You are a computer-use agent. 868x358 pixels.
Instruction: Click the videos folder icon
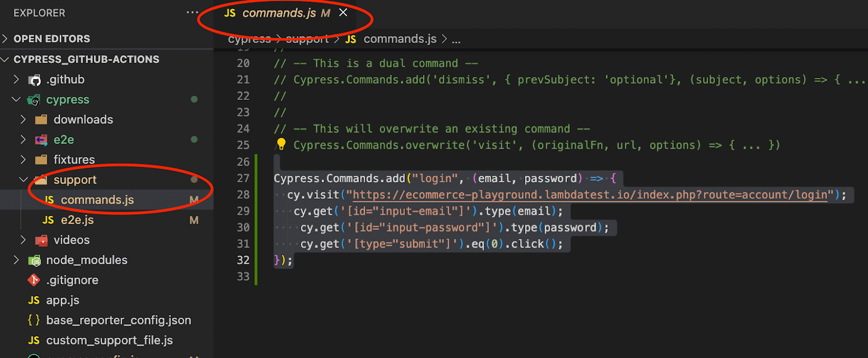(x=41, y=240)
